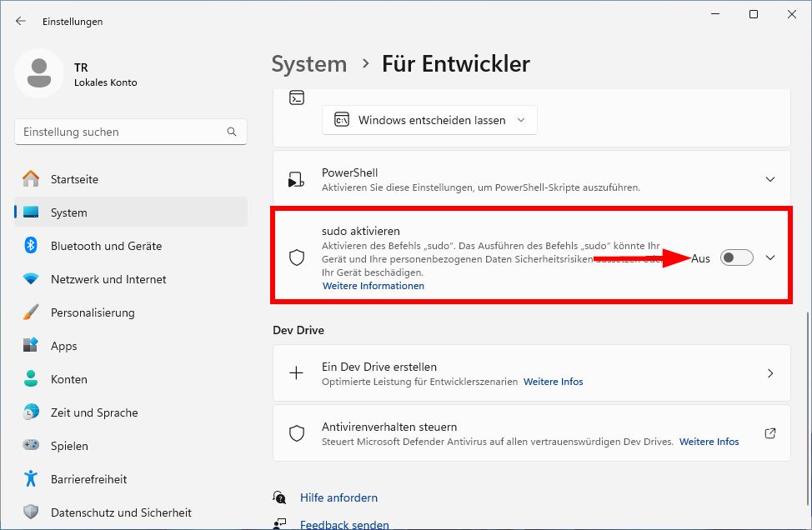This screenshot has height=530, width=812.
Task: Open Antivirenverhalten steuern via external link icon
Action: click(x=769, y=433)
